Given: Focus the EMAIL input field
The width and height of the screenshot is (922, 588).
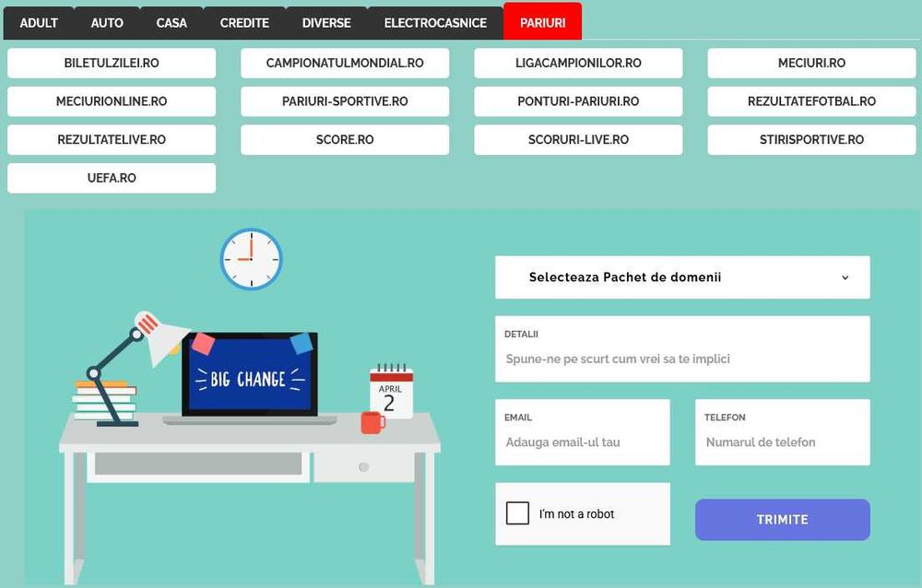Looking at the screenshot, I should tap(582, 432).
